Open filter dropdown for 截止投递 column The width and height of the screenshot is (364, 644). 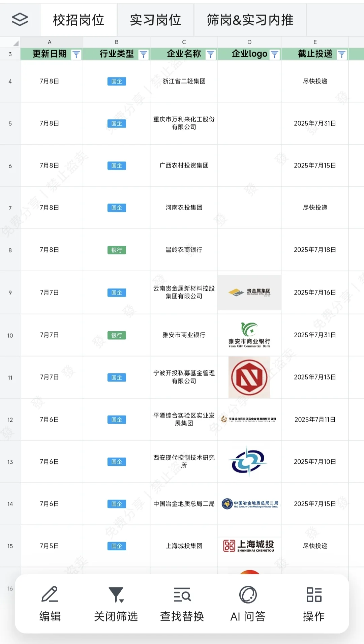(342, 54)
